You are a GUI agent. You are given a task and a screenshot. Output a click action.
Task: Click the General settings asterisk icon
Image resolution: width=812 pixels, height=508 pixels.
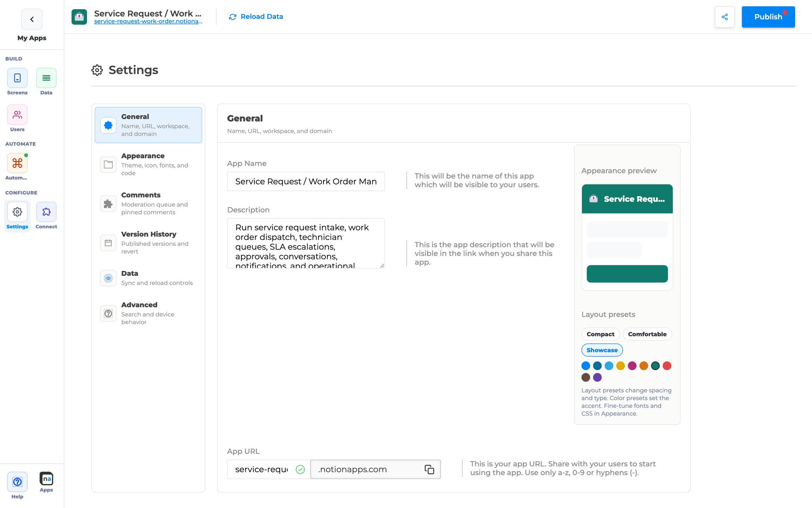[x=108, y=125]
